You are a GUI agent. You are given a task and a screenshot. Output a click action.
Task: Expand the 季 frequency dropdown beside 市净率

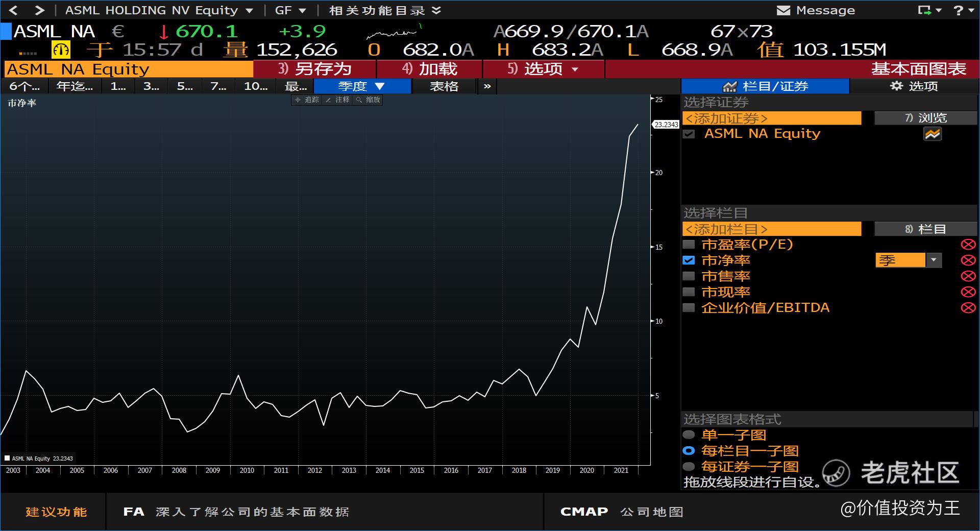[934, 260]
